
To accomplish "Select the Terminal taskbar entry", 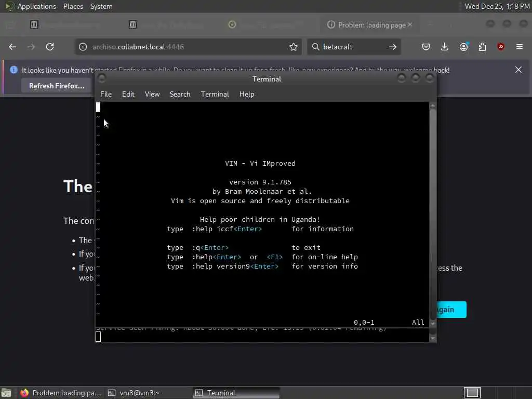I will tap(236, 393).
